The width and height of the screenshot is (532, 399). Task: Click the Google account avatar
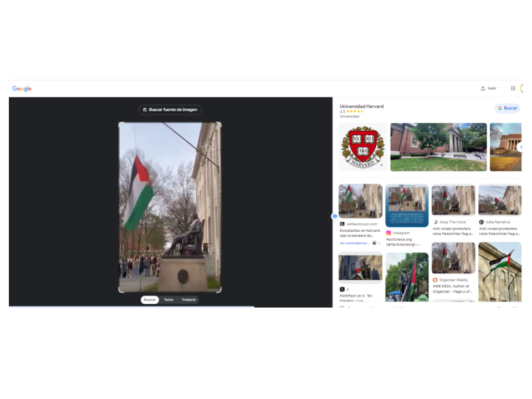(x=522, y=88)
